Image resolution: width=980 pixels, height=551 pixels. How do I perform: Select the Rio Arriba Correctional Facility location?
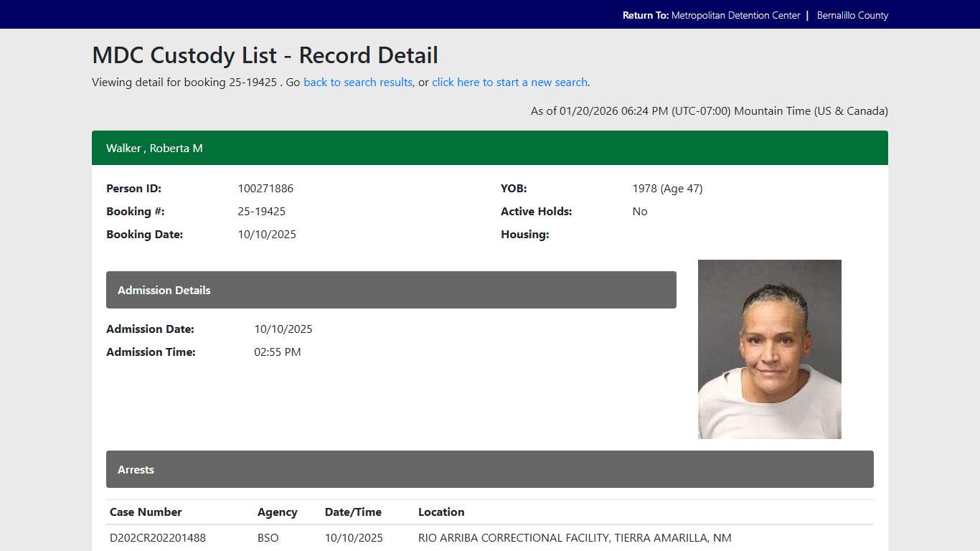coord(574,537)
